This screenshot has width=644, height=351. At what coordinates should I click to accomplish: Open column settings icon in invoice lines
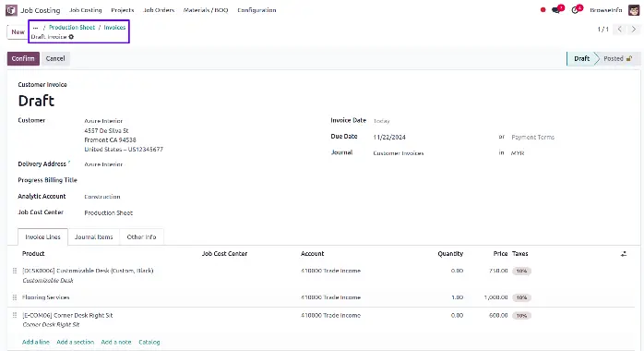coord(624,254)
